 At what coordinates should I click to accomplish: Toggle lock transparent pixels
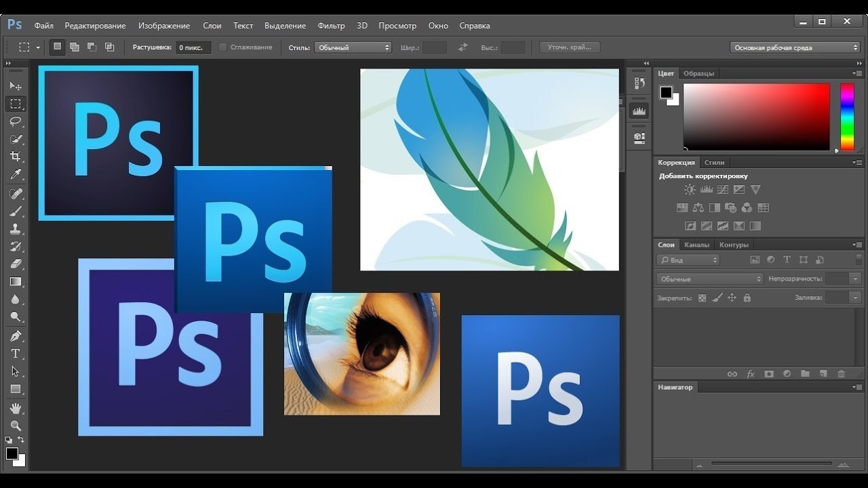tap(702, 298)
